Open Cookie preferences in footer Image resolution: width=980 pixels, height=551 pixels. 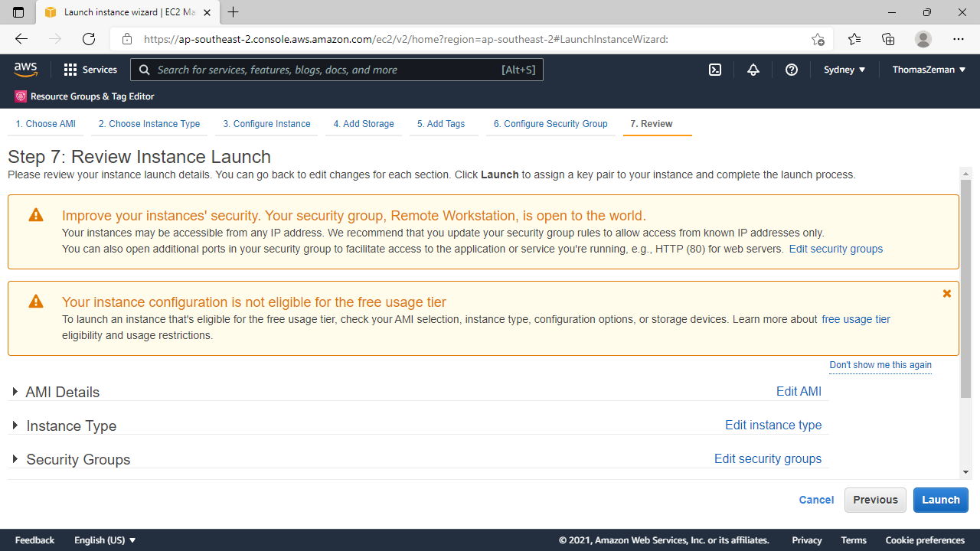[925, 540]
